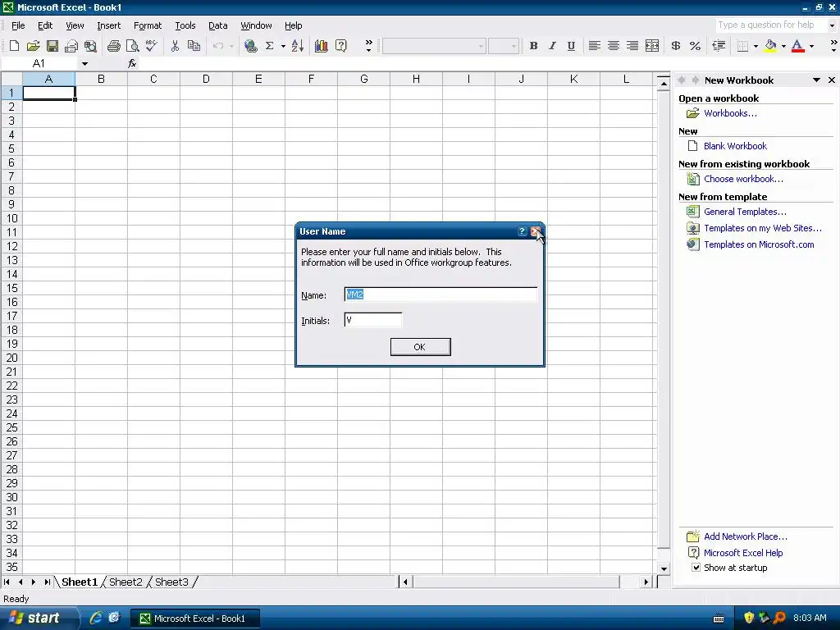The image size is (840, 630).
Task: Open file using the folder toolbar icon
Action: (33, 46)
